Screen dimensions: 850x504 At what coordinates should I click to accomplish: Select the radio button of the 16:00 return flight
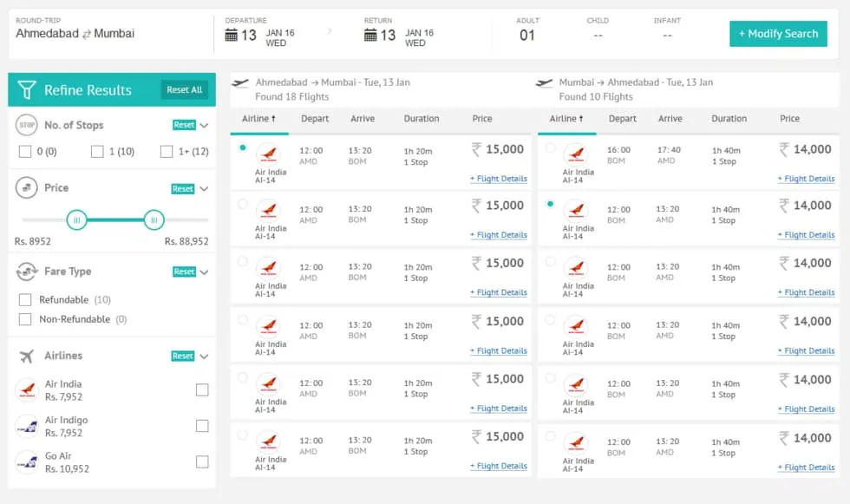(x=550, y=147)
